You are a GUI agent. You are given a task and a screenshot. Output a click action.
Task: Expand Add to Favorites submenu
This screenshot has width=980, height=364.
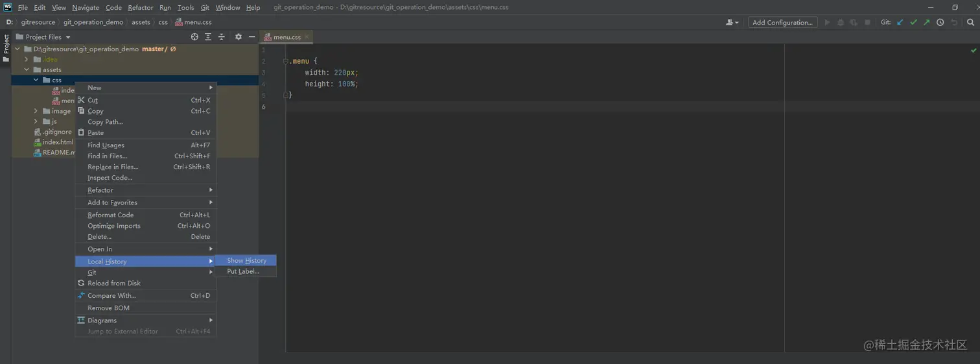click(146, 202)
